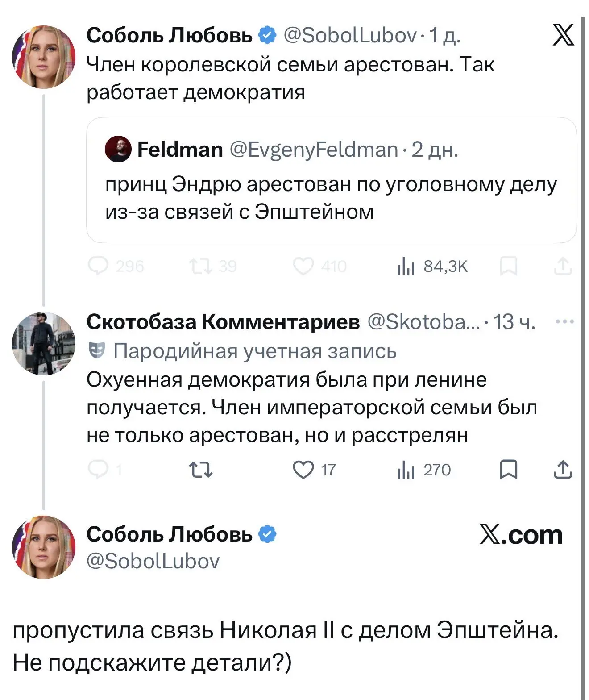This screenshot has height=700, width=589.
Task: View analytics showing 84,3K views
Action: 432,267
